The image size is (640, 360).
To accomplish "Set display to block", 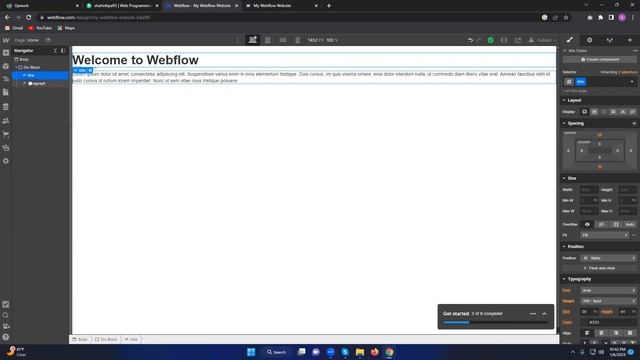I will 584,112.
